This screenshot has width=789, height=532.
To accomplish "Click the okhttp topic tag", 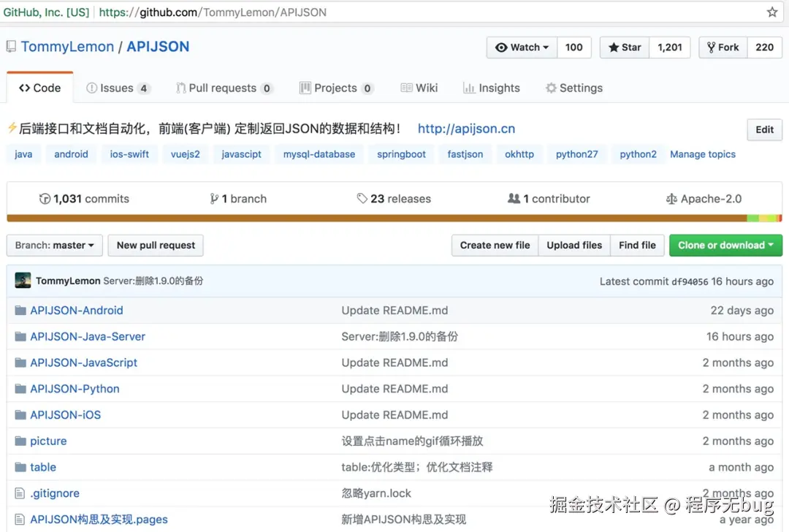I will (519, 154).
